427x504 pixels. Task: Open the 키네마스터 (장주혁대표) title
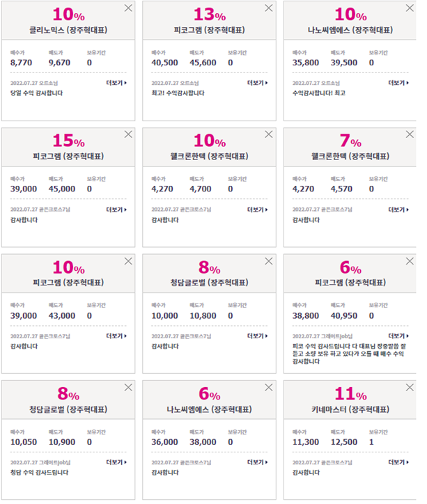click(x=350, y=409)
